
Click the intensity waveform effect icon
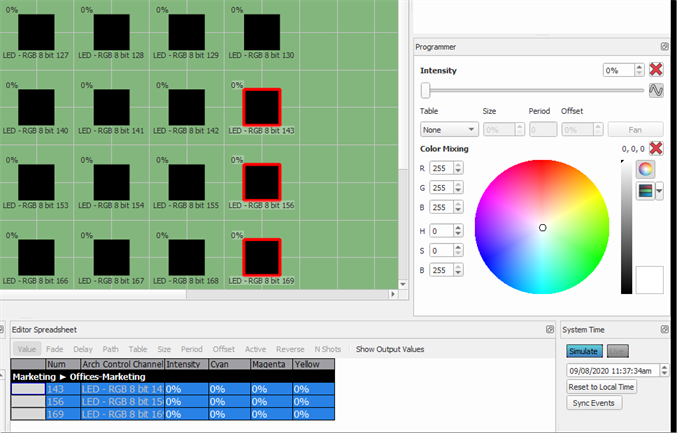[x=656, y=90]
